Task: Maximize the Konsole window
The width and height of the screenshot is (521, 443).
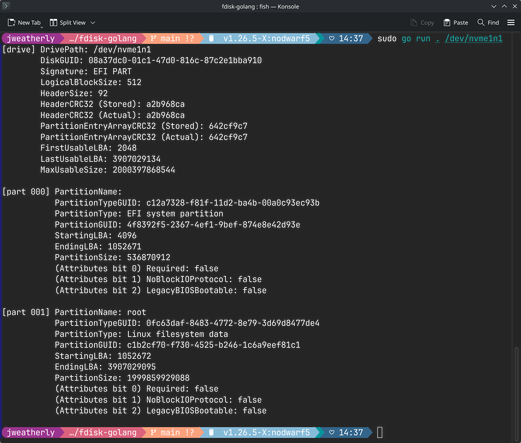Action: (504, 6)
